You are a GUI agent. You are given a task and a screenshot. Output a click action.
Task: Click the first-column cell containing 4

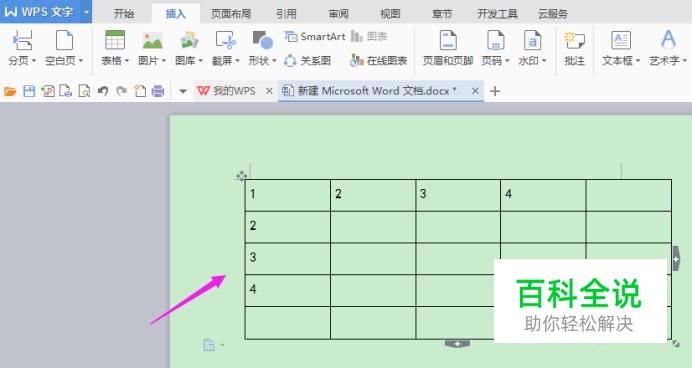[x=288, y=290]
